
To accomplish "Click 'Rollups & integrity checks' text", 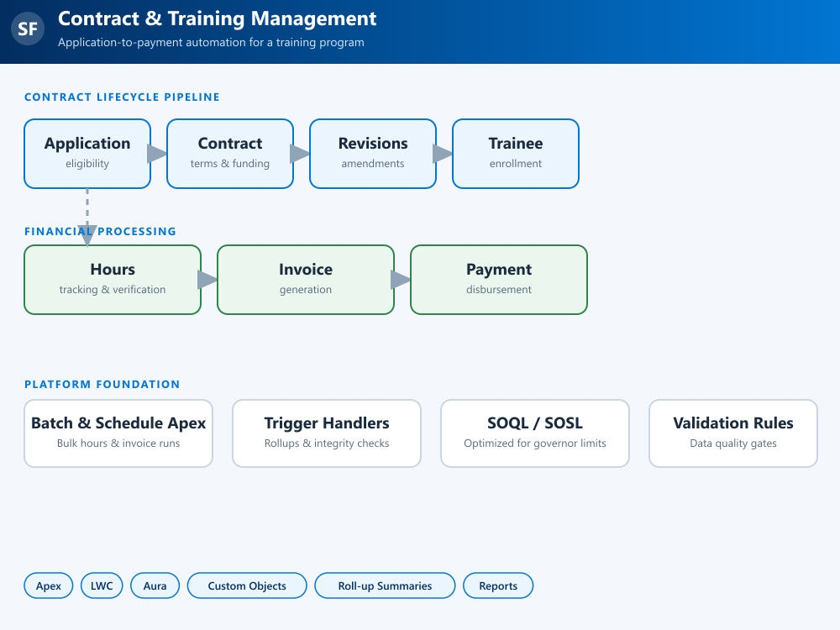I will (x=327, y=443).
